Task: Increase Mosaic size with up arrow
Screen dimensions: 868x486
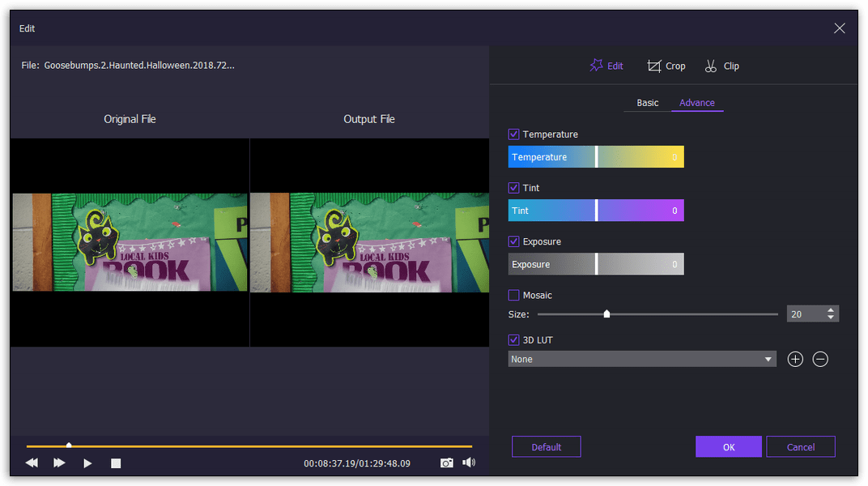Action: coord(831,310)
